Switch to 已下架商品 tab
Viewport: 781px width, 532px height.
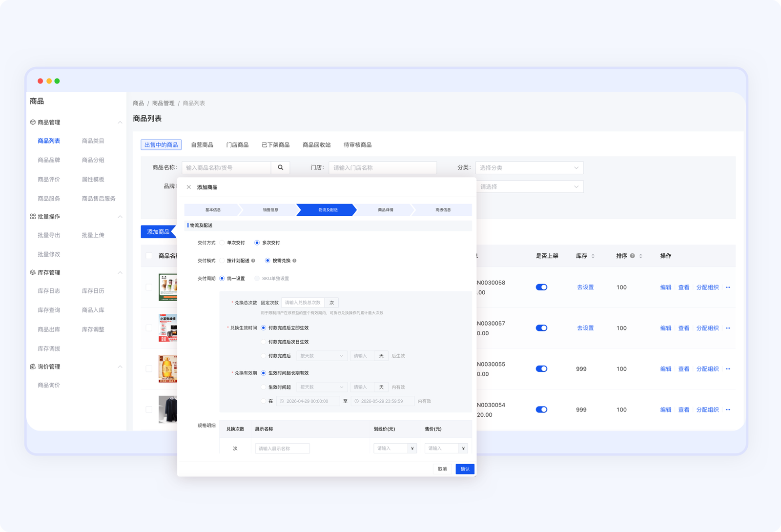click(x=275, y=145)
